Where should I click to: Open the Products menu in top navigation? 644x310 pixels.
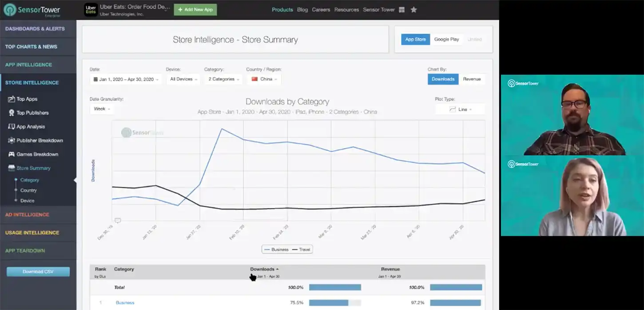click(282, 10)
